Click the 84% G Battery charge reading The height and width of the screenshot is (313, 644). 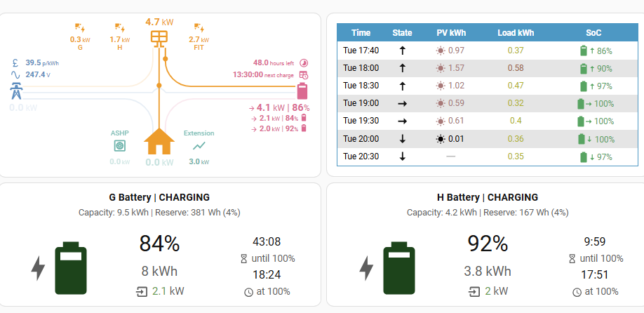[159, 244]
